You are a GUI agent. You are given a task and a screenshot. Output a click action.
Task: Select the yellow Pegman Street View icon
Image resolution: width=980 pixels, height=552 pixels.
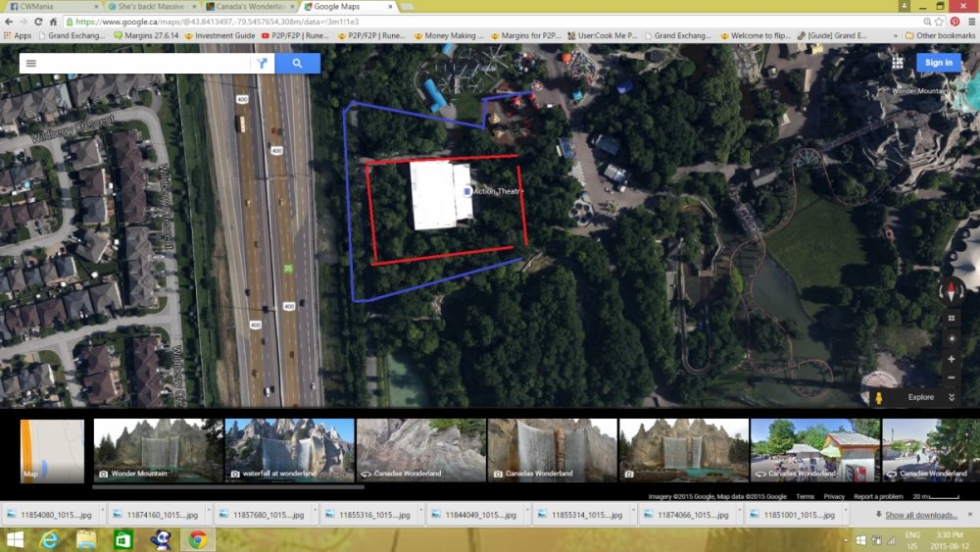tap(878, 397)
